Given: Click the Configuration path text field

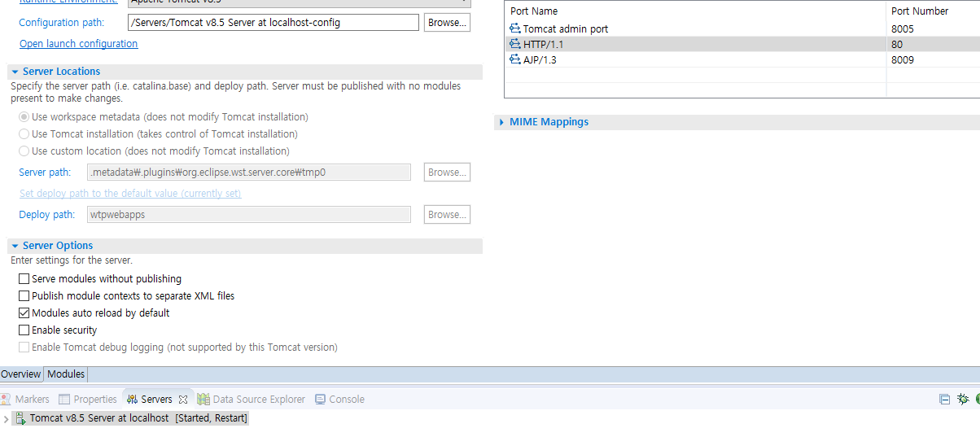Looking at the screenshot, I should click(x=273, y=23).
